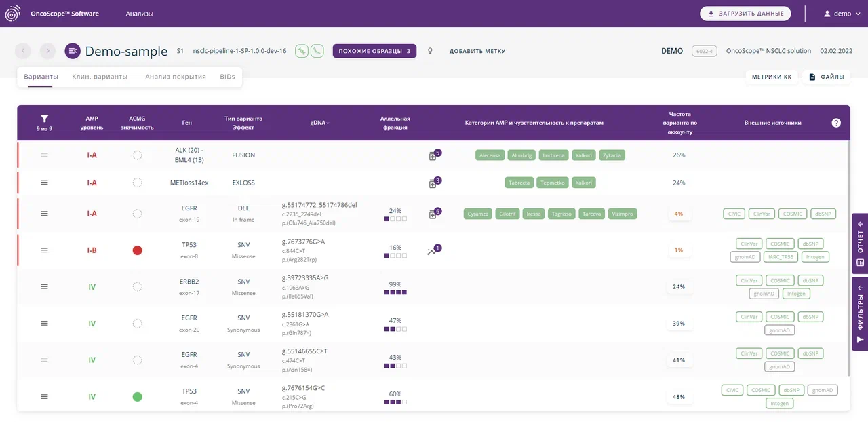Switch to the Клин. варианты tab

100,77
